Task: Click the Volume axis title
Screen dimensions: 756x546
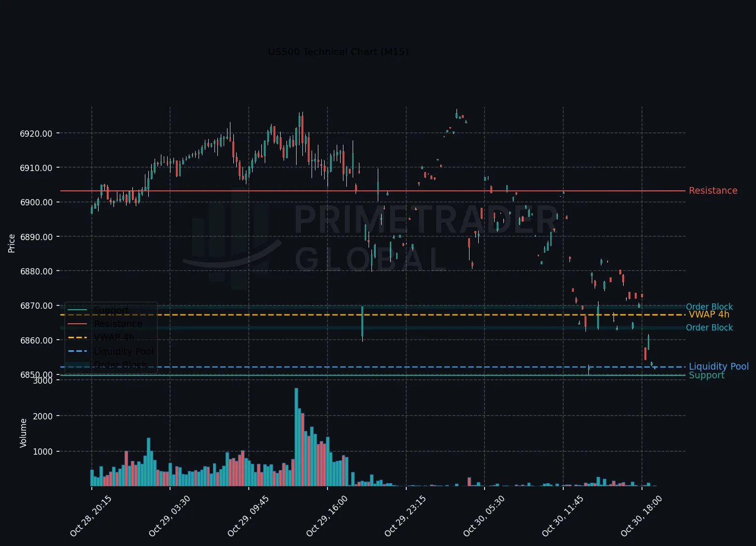Action: pos(23,433)
